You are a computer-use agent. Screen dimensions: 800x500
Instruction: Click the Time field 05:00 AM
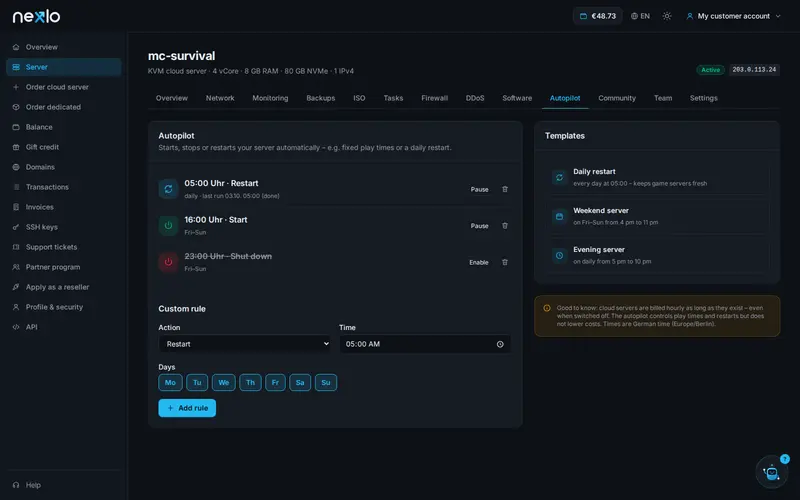(425, 344)
